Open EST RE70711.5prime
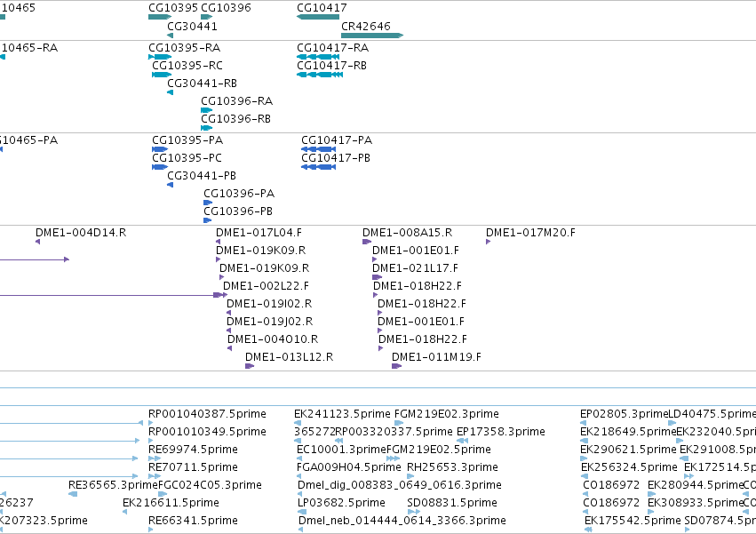The image size is (756, 534). tap(194, 468)
